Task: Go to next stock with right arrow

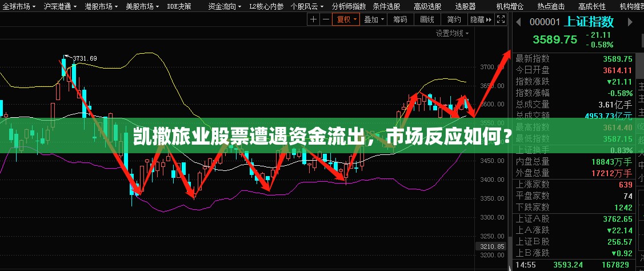Action: click(631, 22)
